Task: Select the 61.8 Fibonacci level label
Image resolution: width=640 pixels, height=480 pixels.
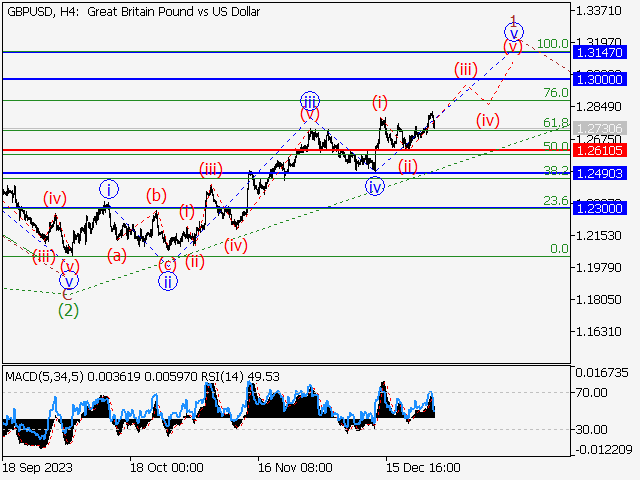Action: coord(556,122)
